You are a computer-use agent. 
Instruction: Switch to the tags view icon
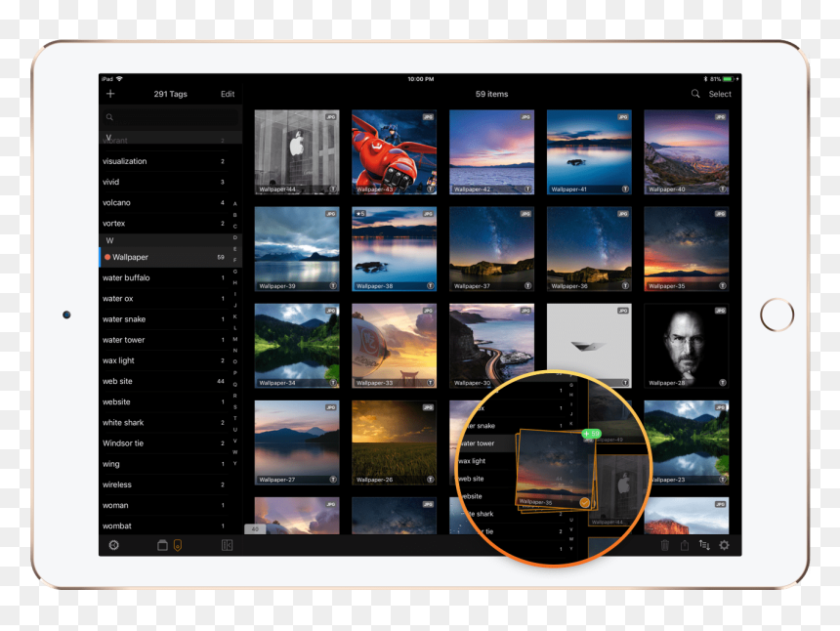[x=178, y=545]
